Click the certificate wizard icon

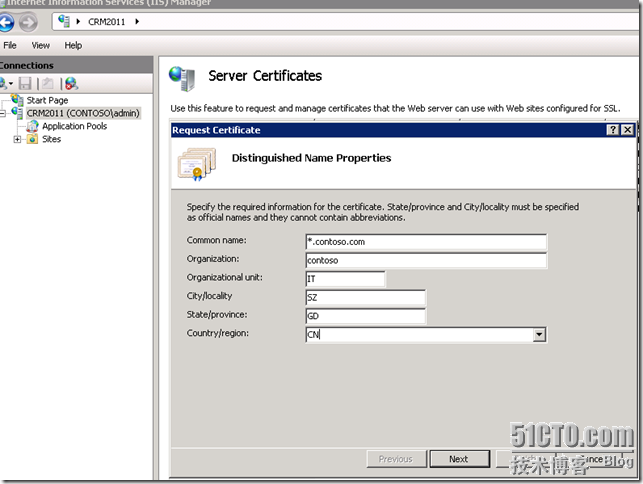(197, 164)
